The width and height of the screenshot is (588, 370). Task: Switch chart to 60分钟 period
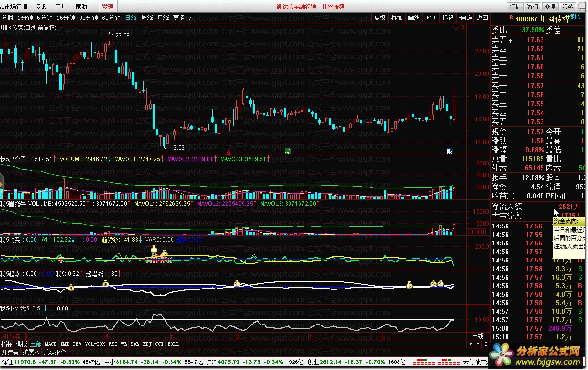[111, 18]
